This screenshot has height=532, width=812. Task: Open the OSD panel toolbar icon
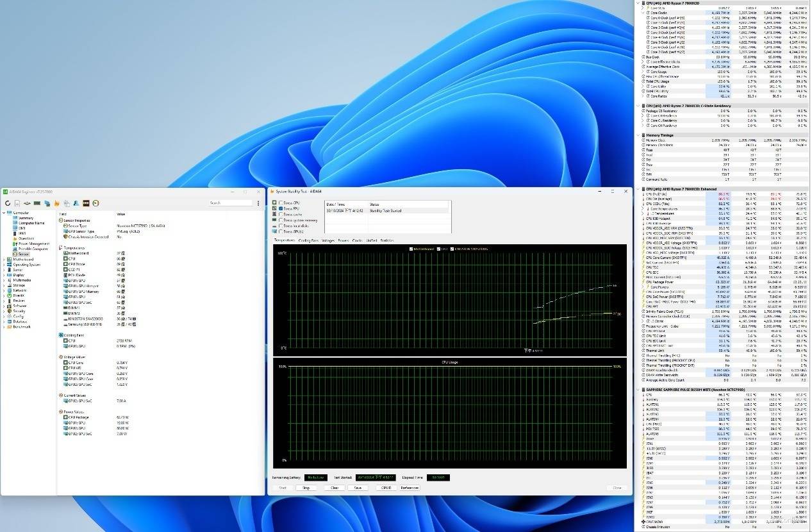85,203
